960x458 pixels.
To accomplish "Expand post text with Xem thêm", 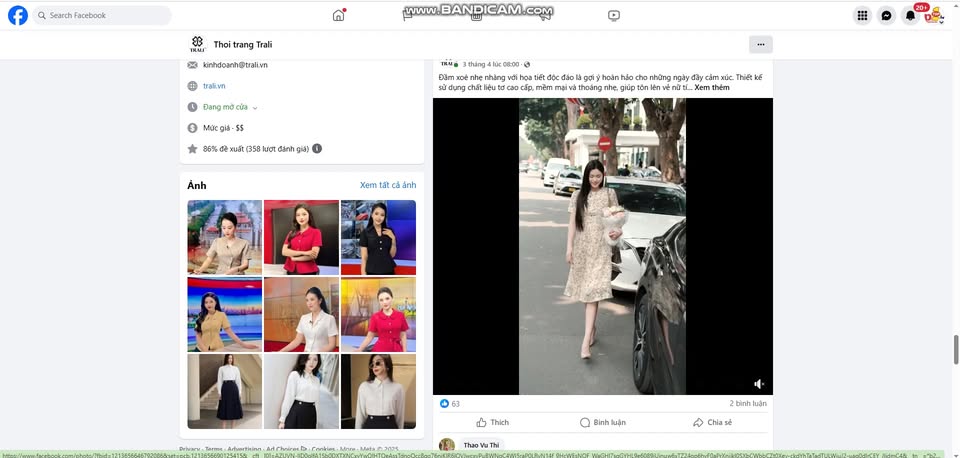I will pos(712,88).
